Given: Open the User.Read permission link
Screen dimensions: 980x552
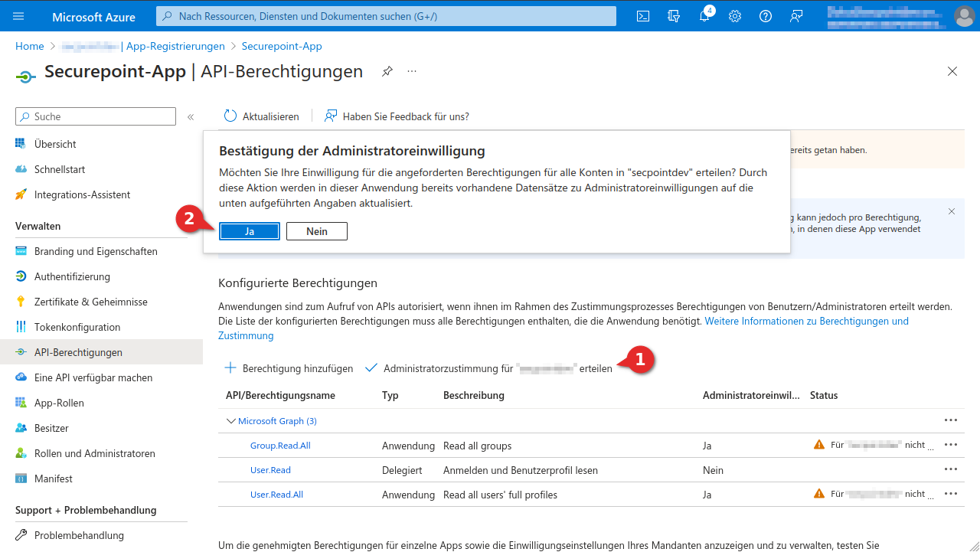Looking at the screenshot, I should pos(270,470).
